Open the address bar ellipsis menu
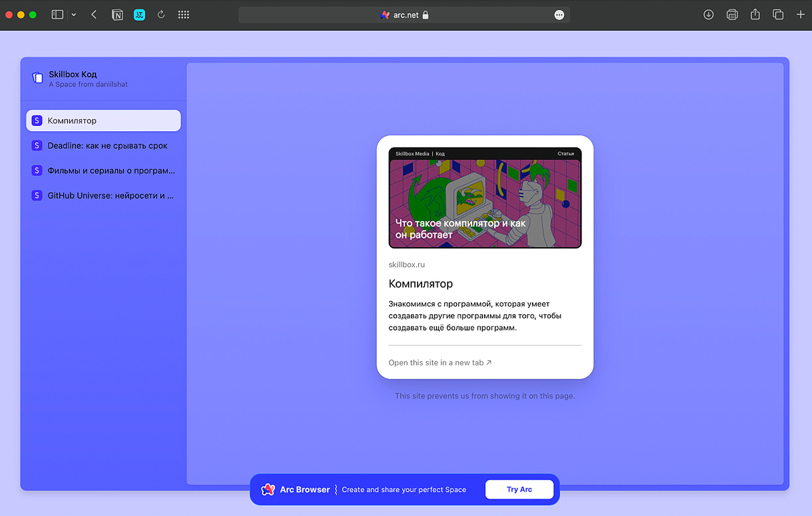The image size is (812, 516). [559, 15]
